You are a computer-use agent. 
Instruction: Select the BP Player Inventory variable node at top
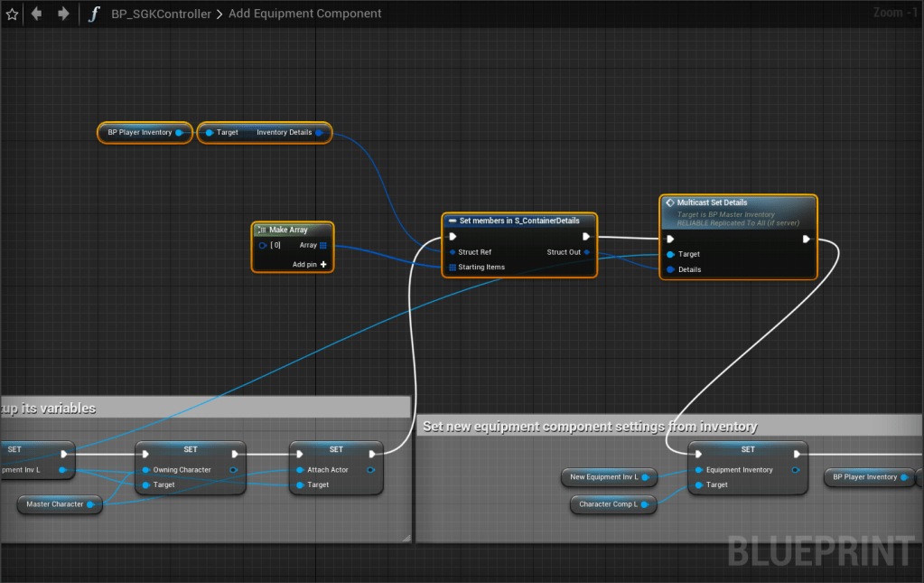point(140,133)
